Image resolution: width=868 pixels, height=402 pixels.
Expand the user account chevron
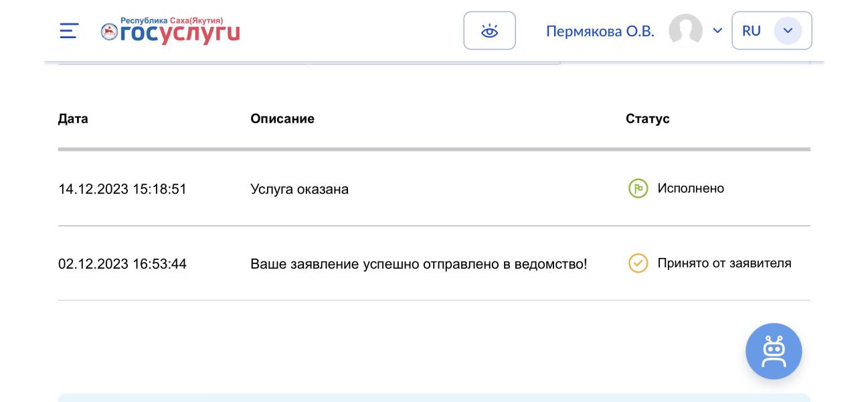(x=717, y=31)
